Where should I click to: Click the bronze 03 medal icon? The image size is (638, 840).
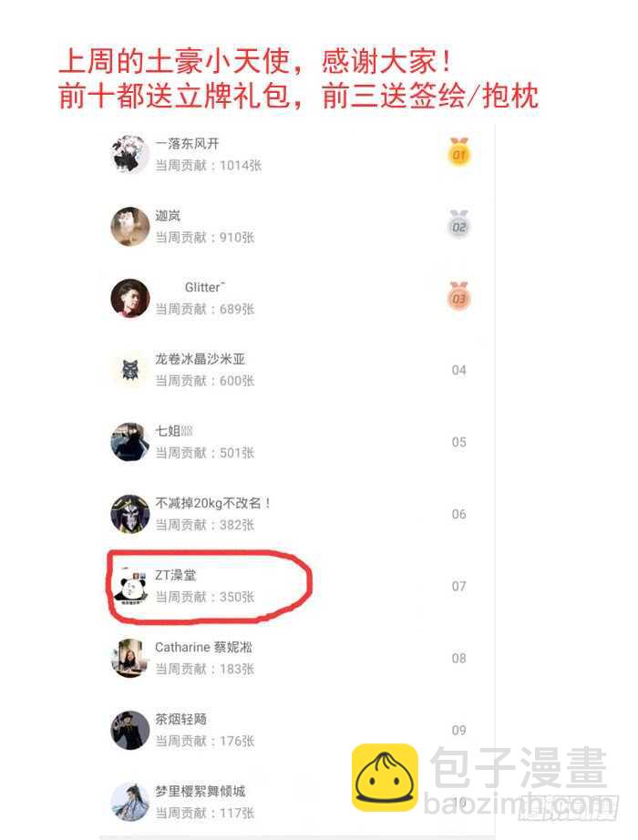(459, 296)
